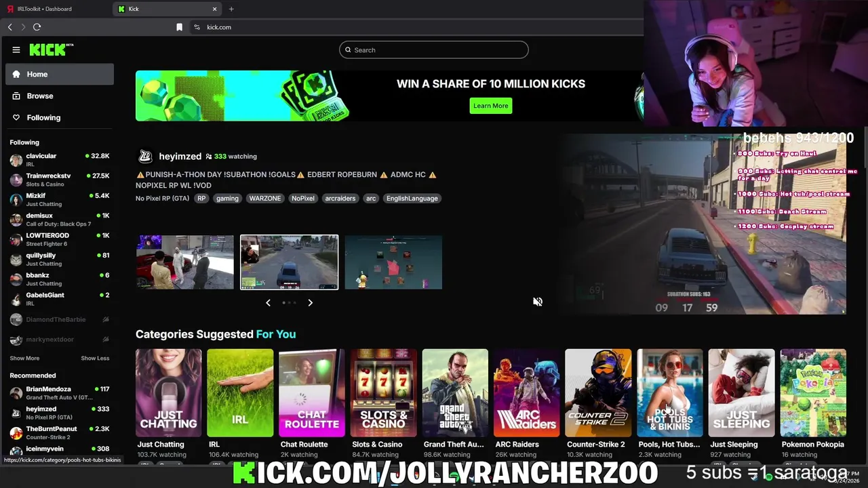The height and width of the screenshot is (488, 868).
Task: Open bbankz in Following list
Action: point(60,279)
